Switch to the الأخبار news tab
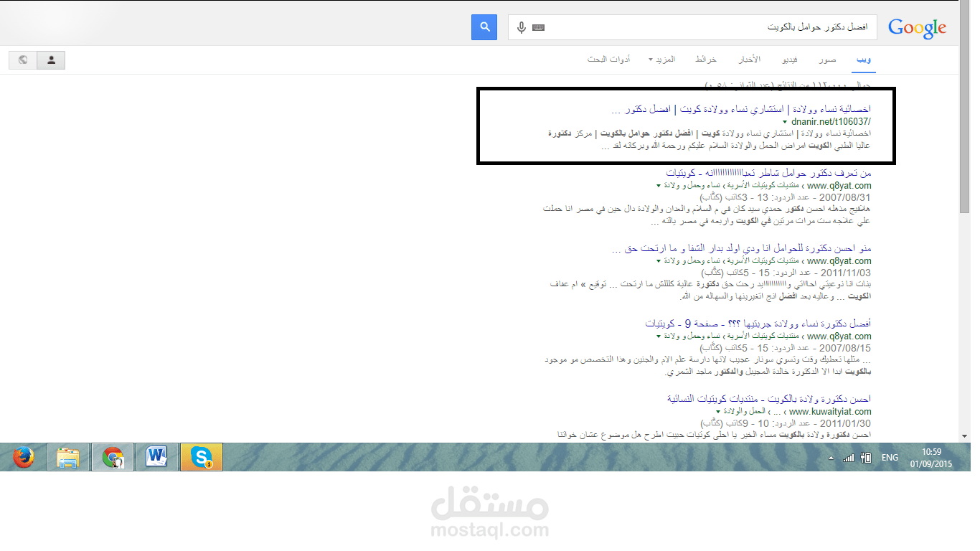The image size is (980, 551). 750,59
